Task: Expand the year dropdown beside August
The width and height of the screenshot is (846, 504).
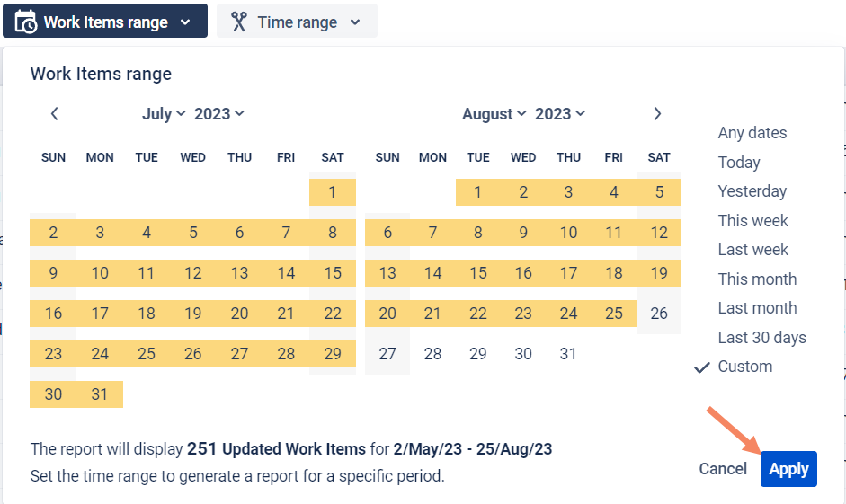Action: pyautogui.click(x=560, y=114)
